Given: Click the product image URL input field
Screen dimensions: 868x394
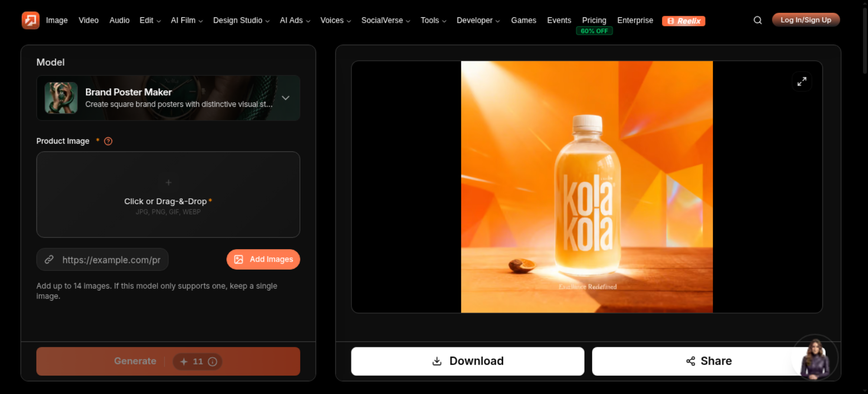Looking at the screenshot, I should [x=102, y=259].
